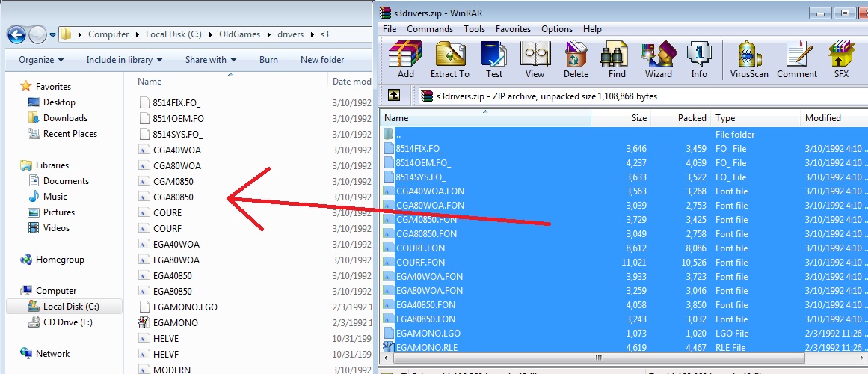Viewport: 868px width, 374px height.
Task: Open WinRAR Commands menu
Action: (x=430, y=29)
